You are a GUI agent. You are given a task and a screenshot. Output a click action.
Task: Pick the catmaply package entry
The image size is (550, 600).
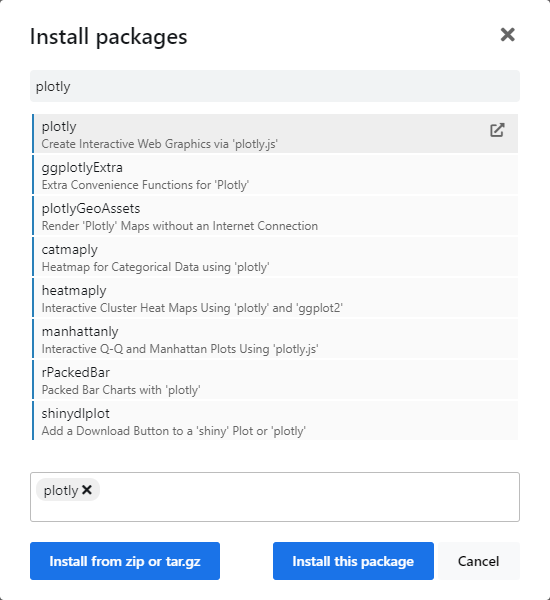pyautogui.click(x=275, y=256)
